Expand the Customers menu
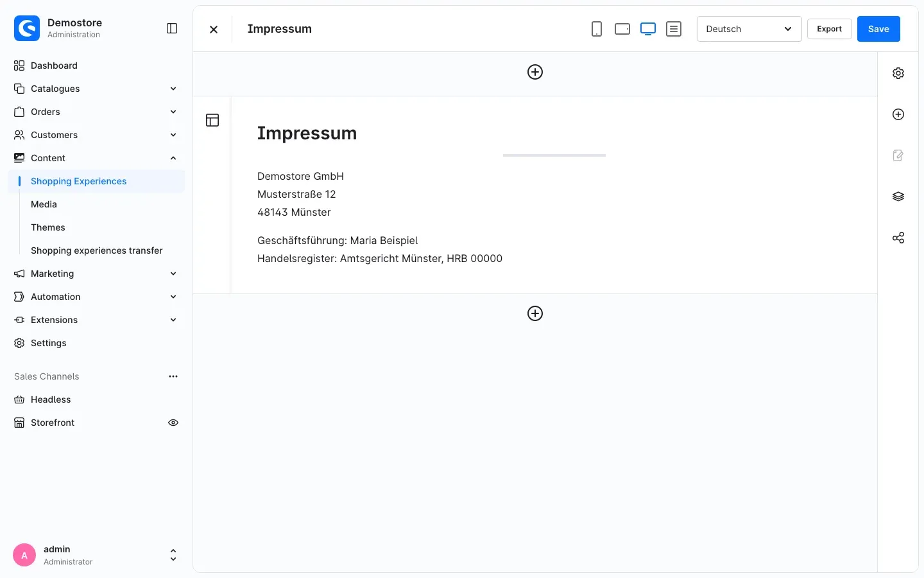Image resolution: width=924 pixels, height=578 pixels. click(x=96, y=135)
